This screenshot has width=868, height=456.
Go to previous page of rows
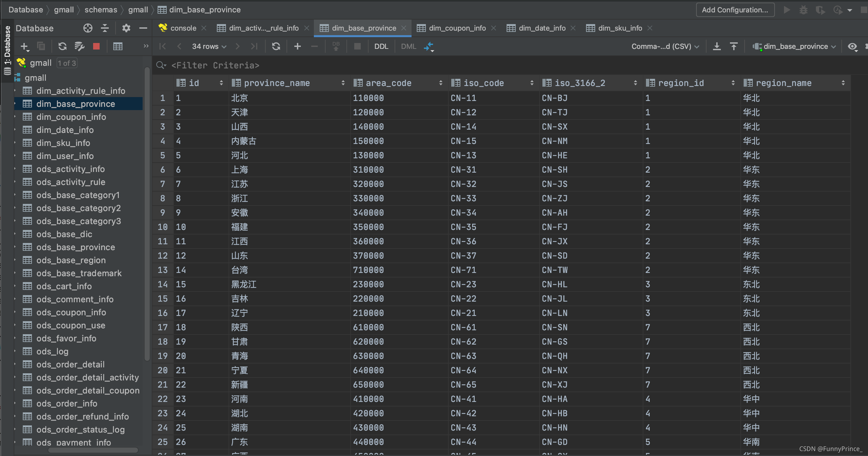(x=179, y=46)
